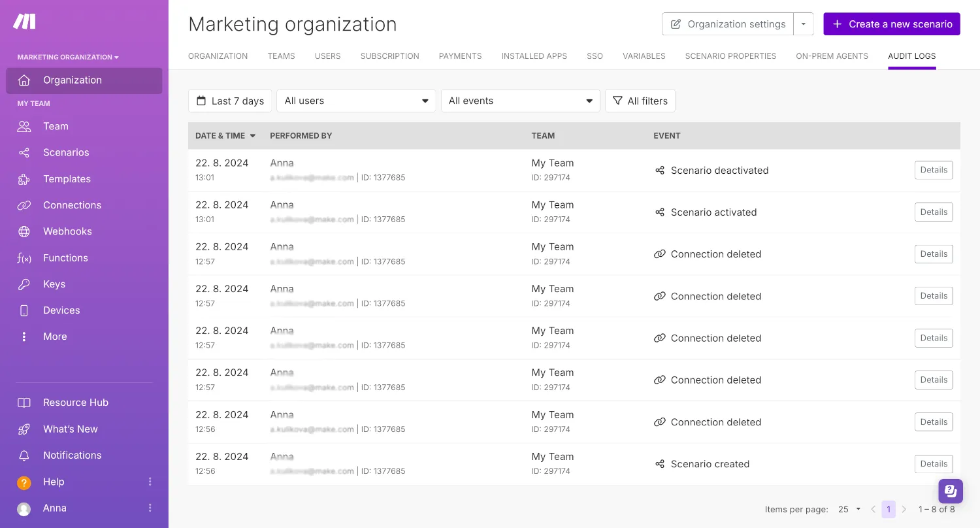980x528 pixels.
Task: Switch to the Subscription tab
Action: click(390, 56)
